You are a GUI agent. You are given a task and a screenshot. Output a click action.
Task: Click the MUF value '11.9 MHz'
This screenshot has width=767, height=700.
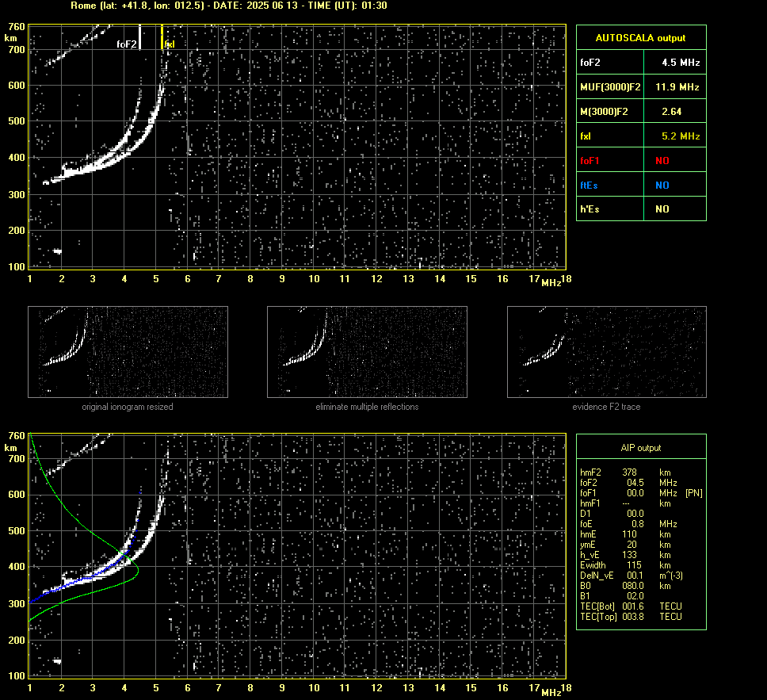click(x=677, y=87)
